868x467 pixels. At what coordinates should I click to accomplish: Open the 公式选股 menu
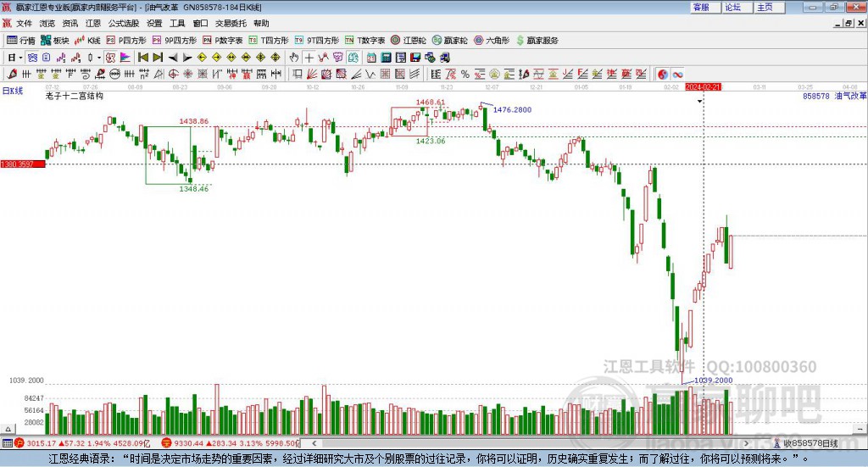click(x=124, y=23)
